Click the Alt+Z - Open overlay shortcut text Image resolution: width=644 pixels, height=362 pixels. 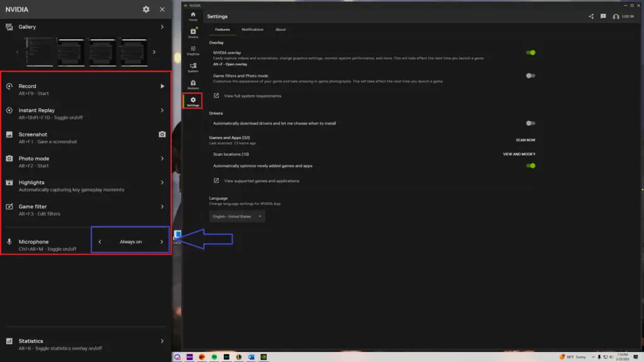(230, 64)
